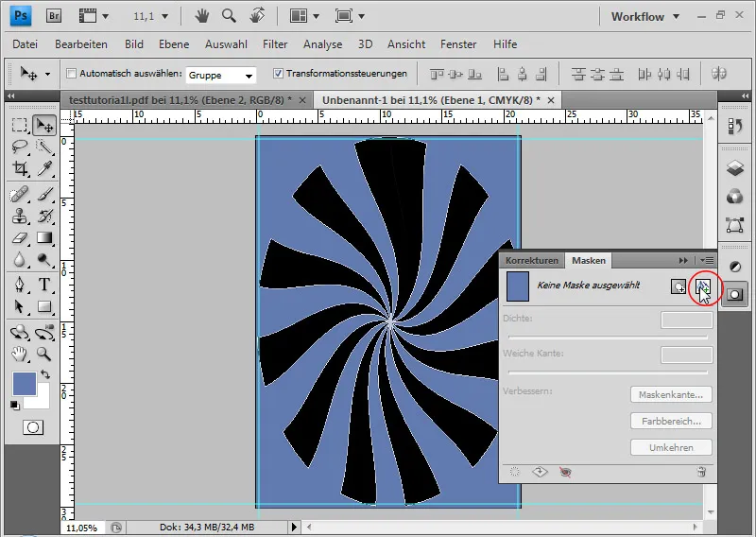The height and width of the screenshot is (537, 756).
Task: Launch Adobe Bridge via Br icon
Action: coord(54,16)
